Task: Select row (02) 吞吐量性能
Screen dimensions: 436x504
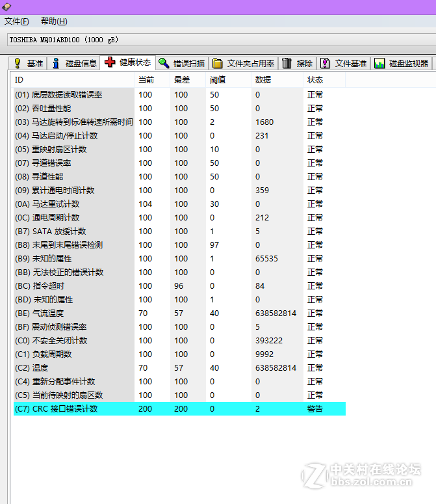Action: click(179, 109)
